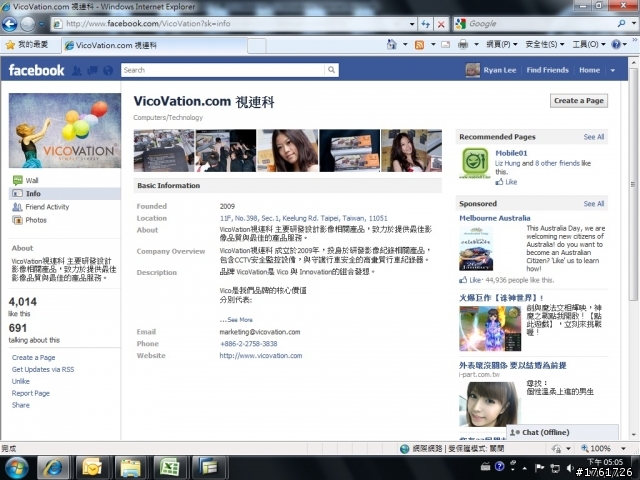Open Facebook notifications globe icon

[x=108, y=71]
